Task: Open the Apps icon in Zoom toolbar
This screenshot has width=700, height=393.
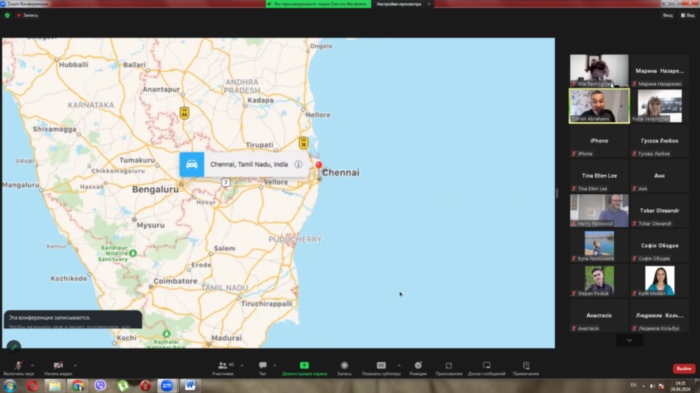Action: click(x=449, y=368)
